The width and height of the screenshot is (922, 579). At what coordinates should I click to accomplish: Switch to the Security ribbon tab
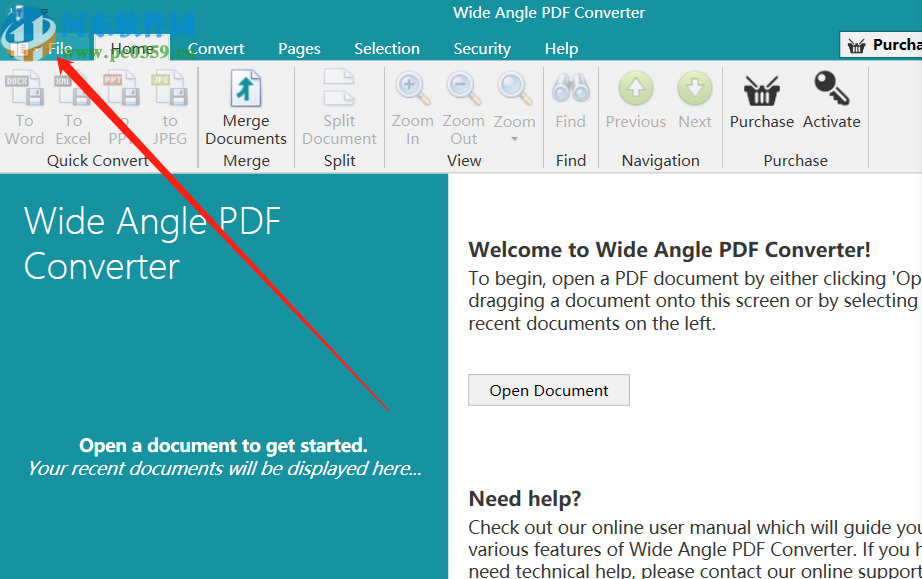pyautogui.click(x=482, y=48)
